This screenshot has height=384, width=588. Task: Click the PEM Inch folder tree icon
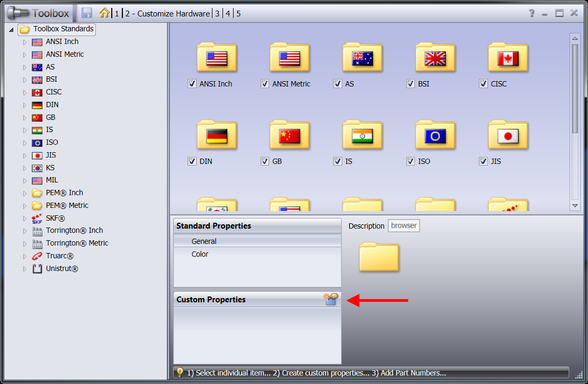(x=37, y=193)
